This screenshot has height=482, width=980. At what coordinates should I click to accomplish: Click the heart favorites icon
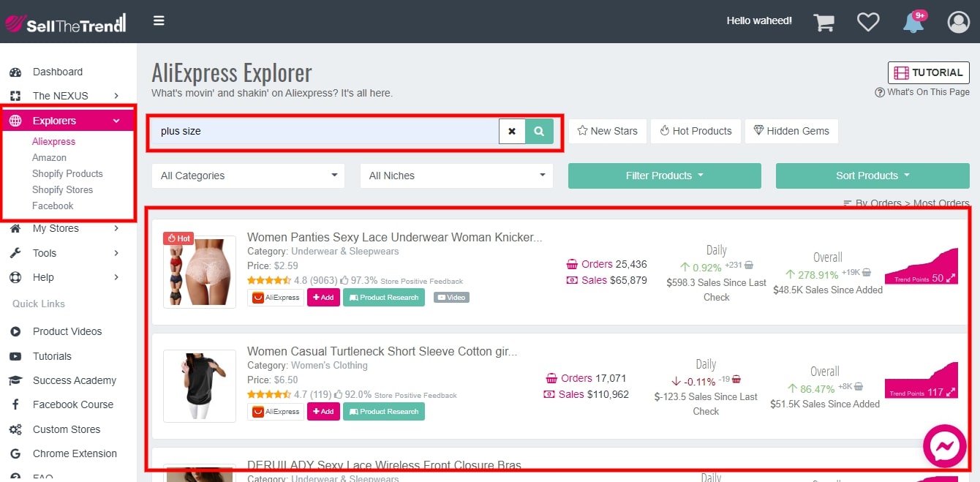click(x=868, y=22)
